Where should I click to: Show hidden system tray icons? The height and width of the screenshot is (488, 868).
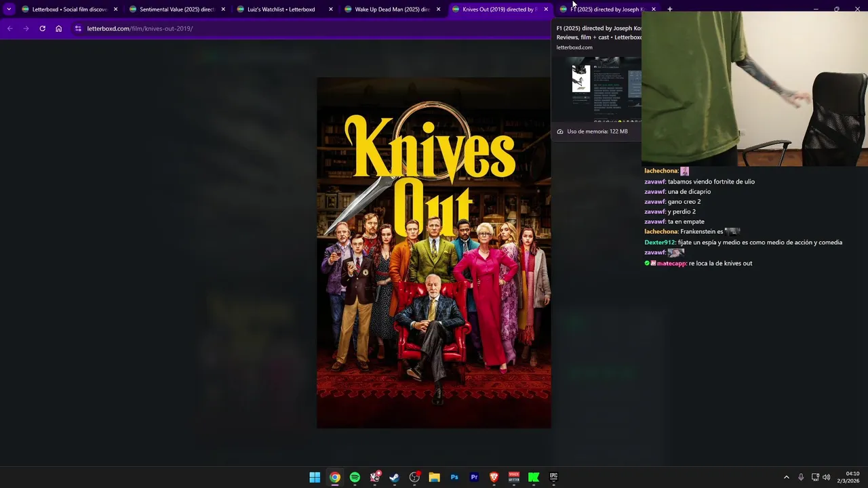[787, 477]
